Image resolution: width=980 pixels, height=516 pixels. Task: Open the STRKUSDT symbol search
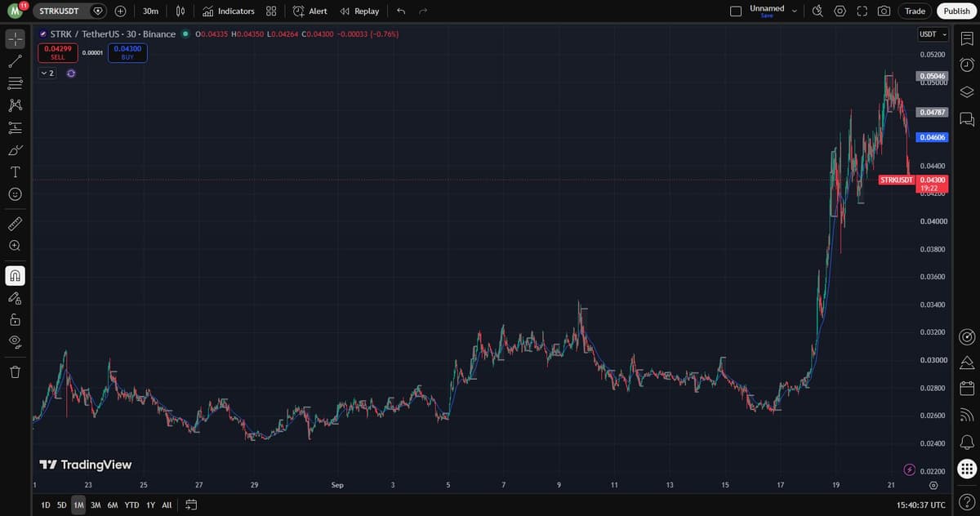(61, 11)
